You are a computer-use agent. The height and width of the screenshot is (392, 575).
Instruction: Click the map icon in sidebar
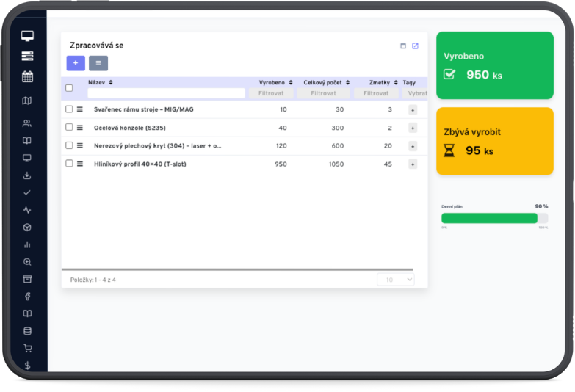[x=27, y=101]
